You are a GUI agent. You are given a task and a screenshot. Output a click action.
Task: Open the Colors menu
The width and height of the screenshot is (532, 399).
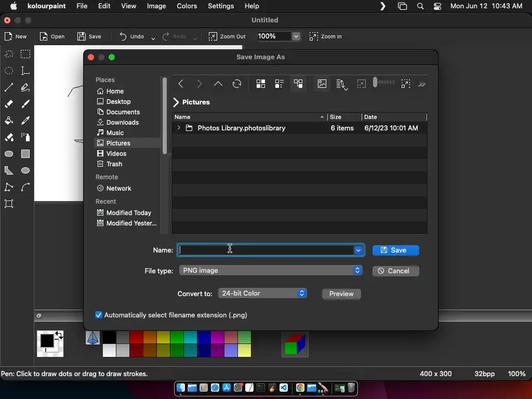point(187,6)
